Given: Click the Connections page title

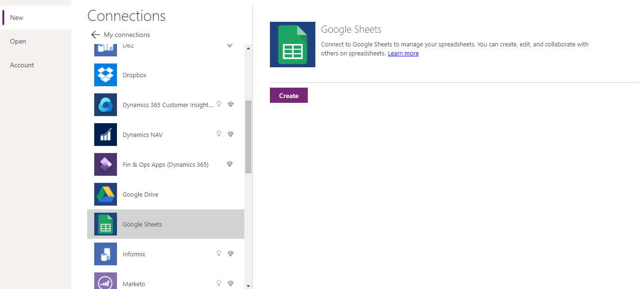Looking at the screenshot, I should coord(126,16).
